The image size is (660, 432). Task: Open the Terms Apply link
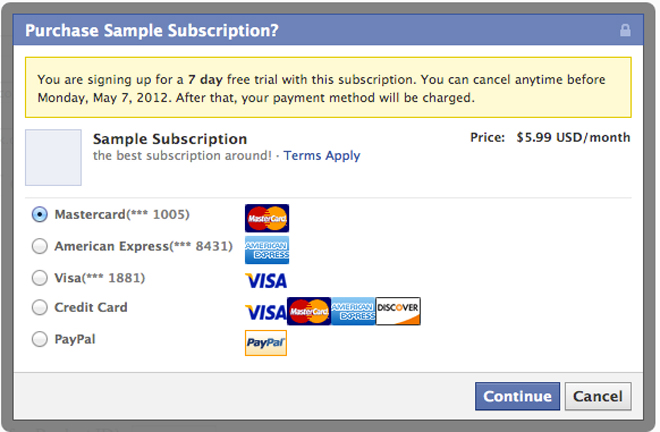[x=322, y=156]
